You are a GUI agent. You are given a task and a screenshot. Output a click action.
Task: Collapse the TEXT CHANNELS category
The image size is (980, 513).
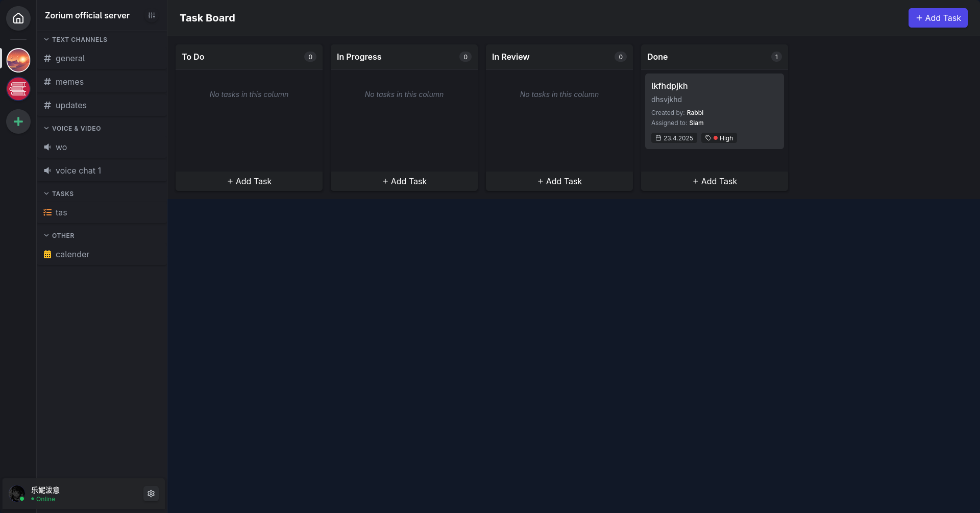point(76,39)
